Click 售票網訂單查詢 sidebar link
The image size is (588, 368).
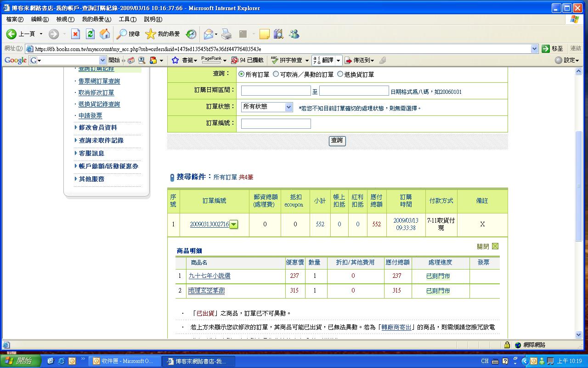click(99, 81)
